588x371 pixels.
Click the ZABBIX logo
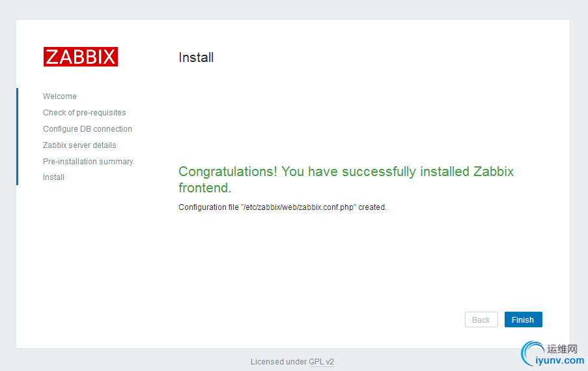tap(81, 57)
